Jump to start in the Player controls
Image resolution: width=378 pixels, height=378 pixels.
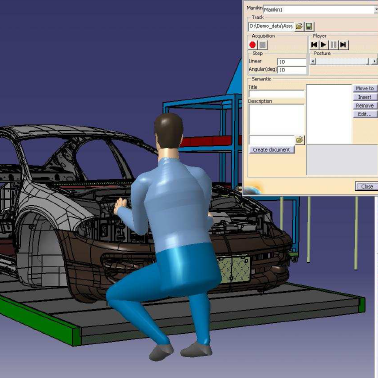click(x=314, y=44)
